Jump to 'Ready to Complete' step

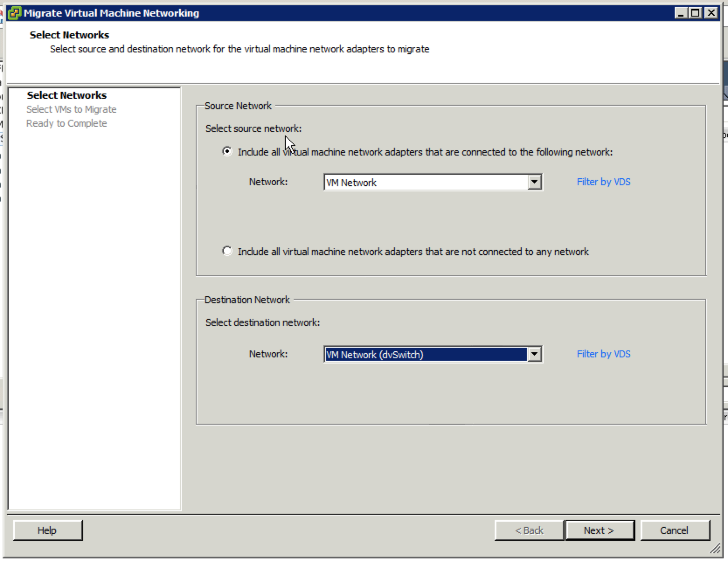coord(66,123)
